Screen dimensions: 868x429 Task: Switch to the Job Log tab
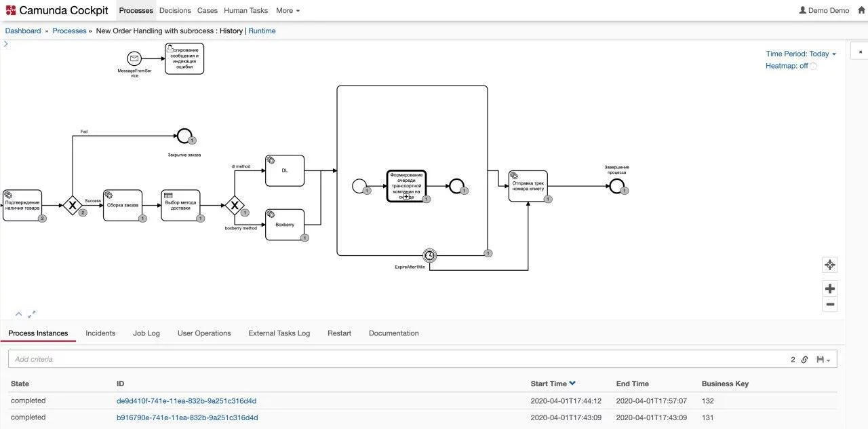pos(146,333)
